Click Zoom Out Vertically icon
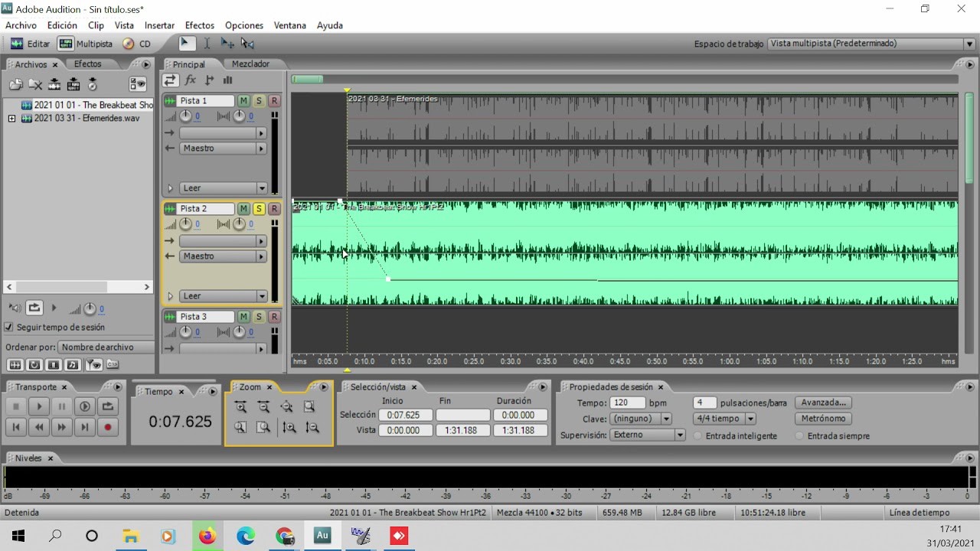Viewport: 980px width, 551px height. click(x=312, y=428)
